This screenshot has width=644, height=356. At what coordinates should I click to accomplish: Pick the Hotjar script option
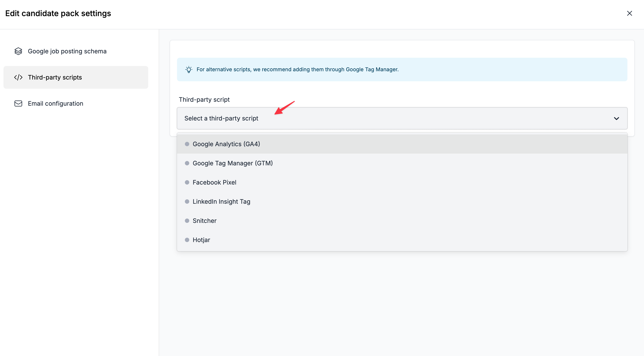[201, 240]
